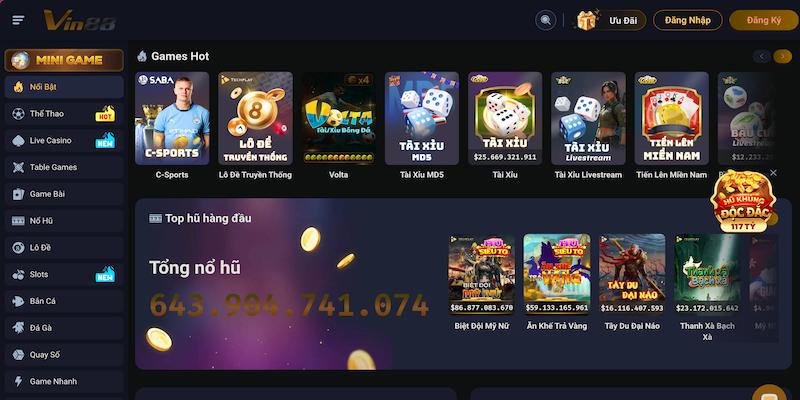
Task: Close the Nổ Khủng Độc Đắc popup
Action: click(x=773, y=173)
